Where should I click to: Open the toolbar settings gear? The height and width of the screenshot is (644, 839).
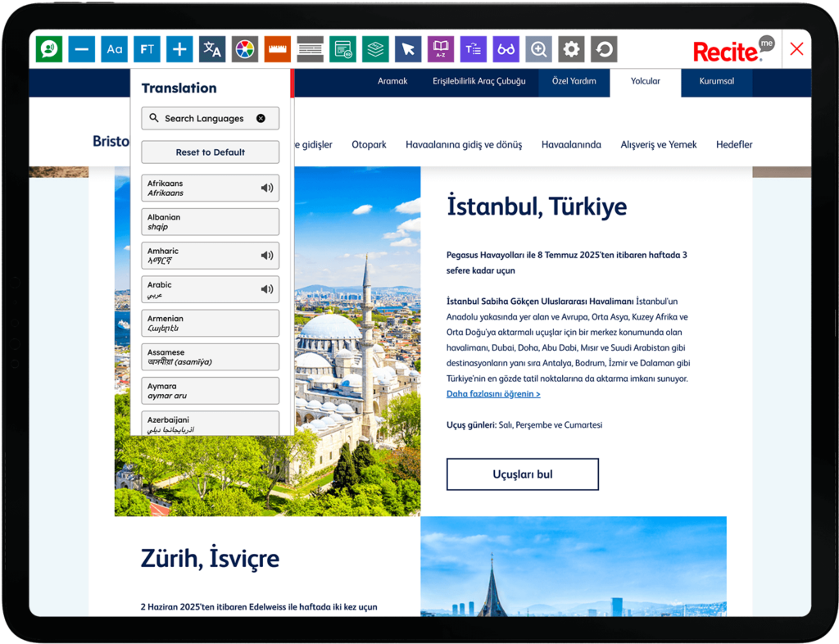pos(571,48)
